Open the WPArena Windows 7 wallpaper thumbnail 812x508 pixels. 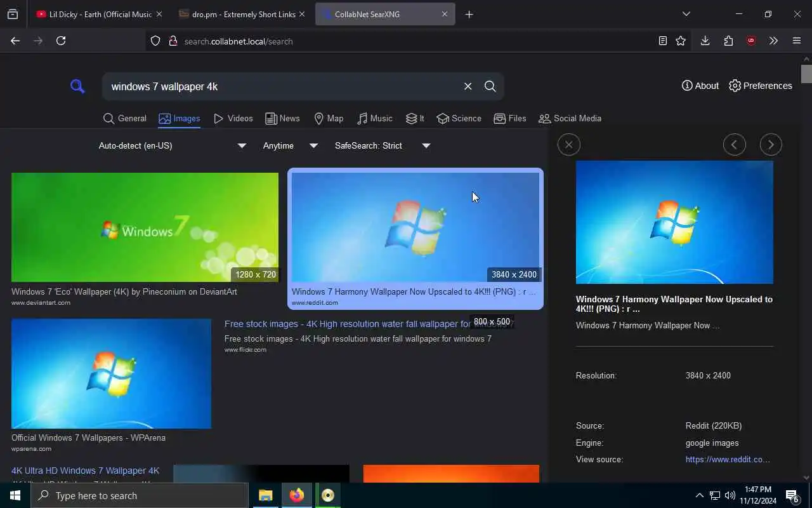coord(111,373)
